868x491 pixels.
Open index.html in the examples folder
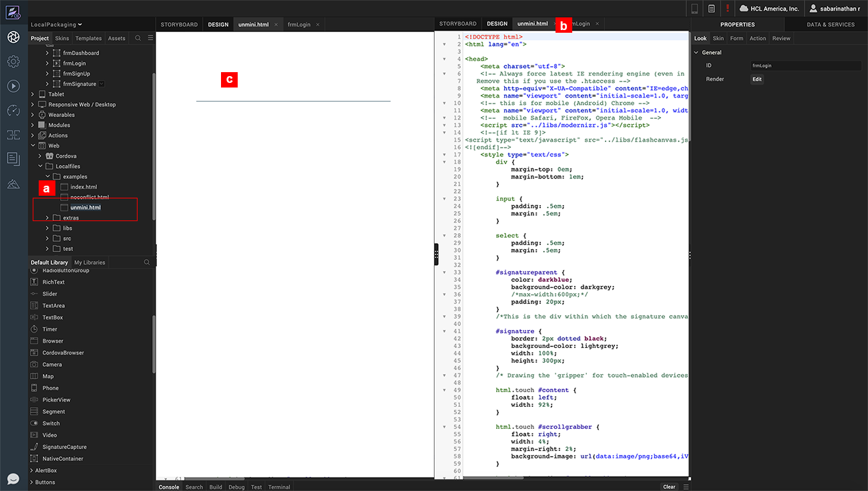[x=83, y=187]
